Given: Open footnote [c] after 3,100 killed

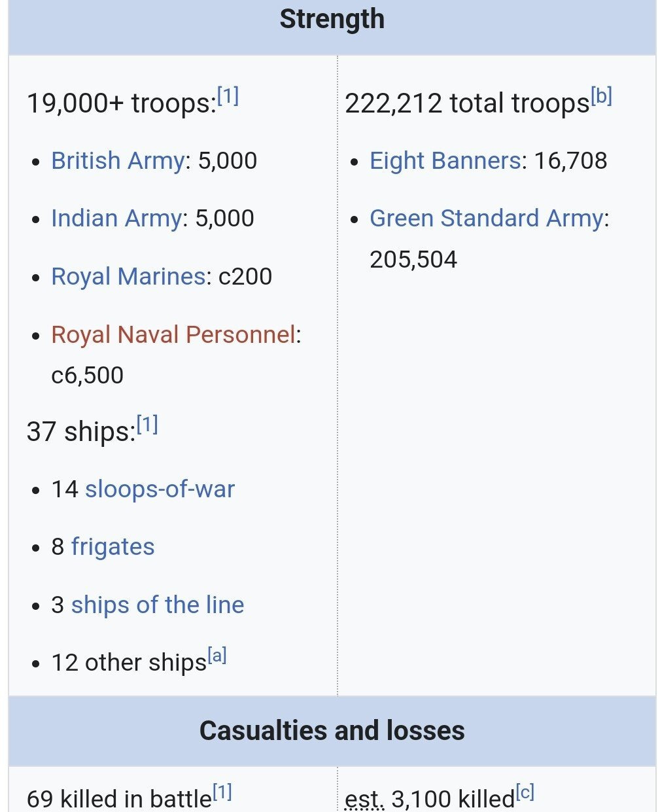Looking at the screenshot, I should (525, 793).
